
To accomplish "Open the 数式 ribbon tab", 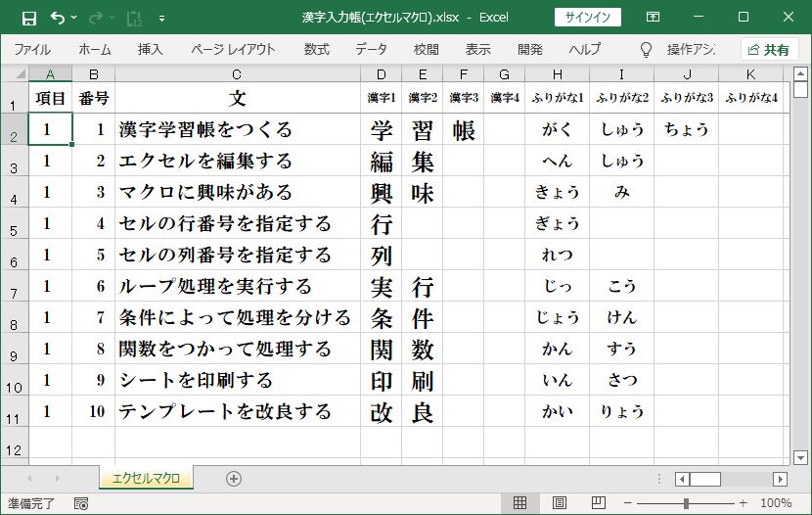I will coord(316,49).
